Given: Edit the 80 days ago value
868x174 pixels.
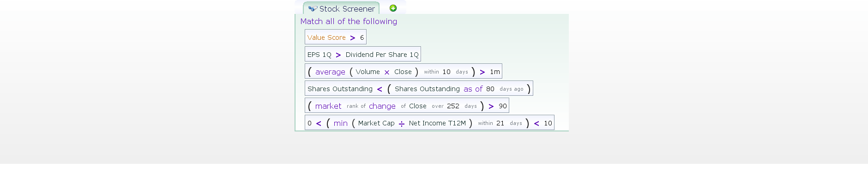Looking at the screenshot, I should [490, 89].
